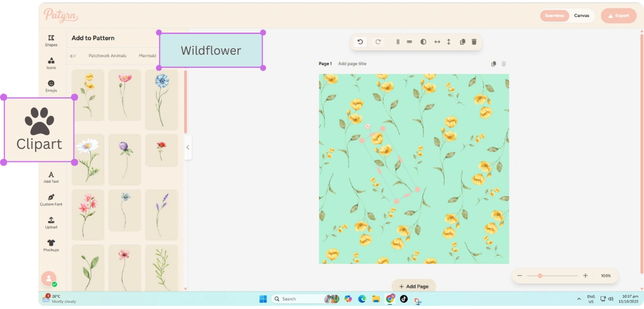Delete element using toolbar trash icon
This screenshot has width=644, height=309.
pyautogui.click(x=474, y=42)
